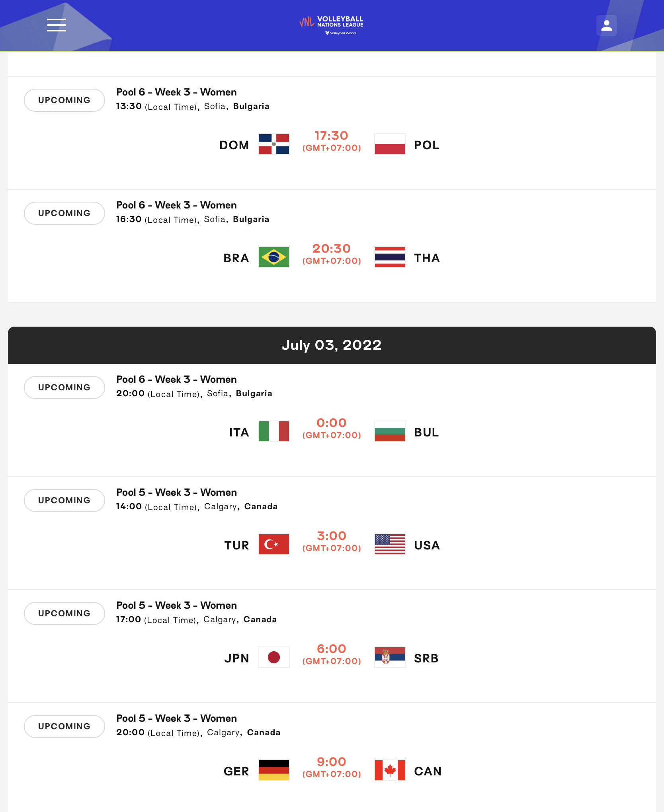Screen dimensions: 664x812
Task: Click UPCOMING badge for ITA vs BUL
Action: 64,388
